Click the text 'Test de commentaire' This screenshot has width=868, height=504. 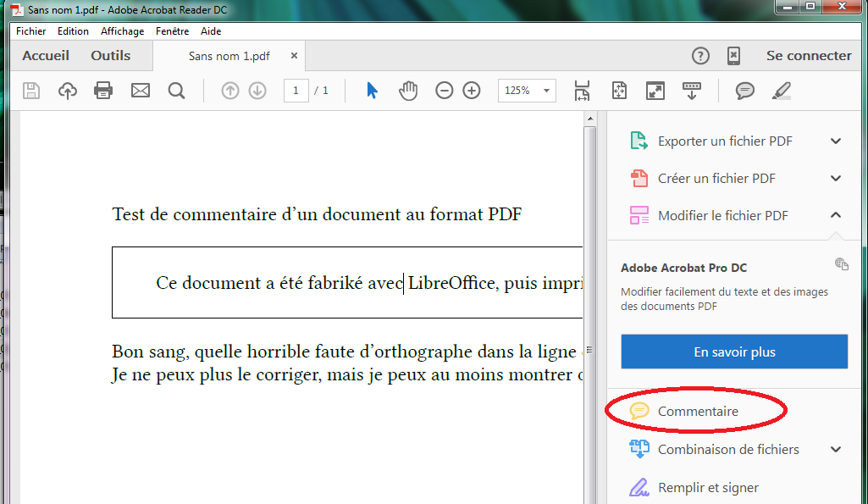pos(194,214)
